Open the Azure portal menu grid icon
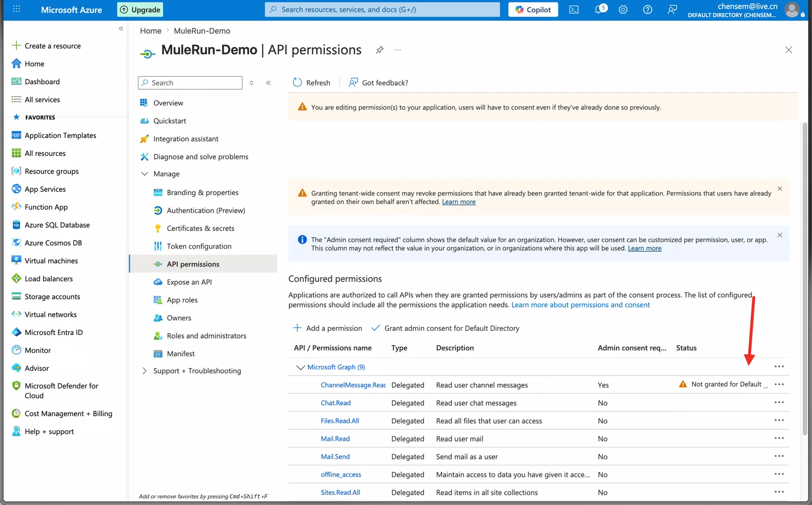This screenshot has width=812, height=505. tap(16, 9)
